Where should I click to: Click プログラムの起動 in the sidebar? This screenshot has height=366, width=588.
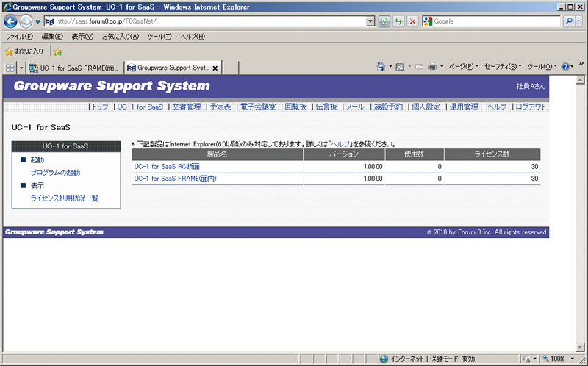(55, 173)
